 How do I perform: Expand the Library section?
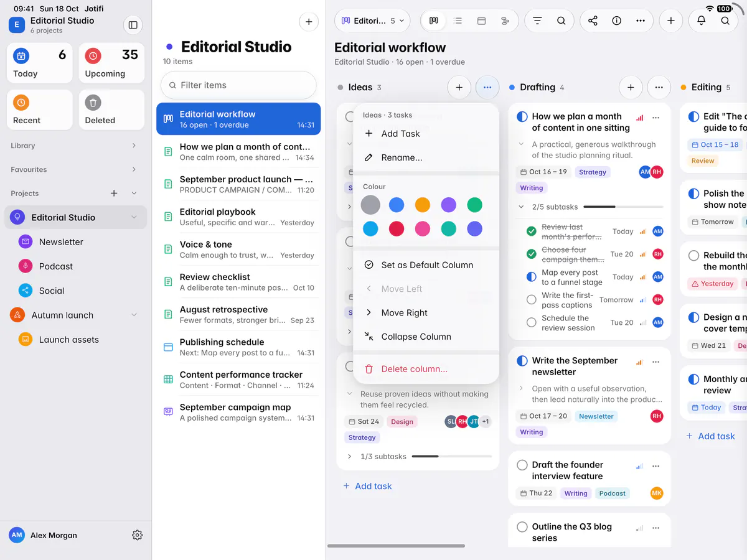134,146
